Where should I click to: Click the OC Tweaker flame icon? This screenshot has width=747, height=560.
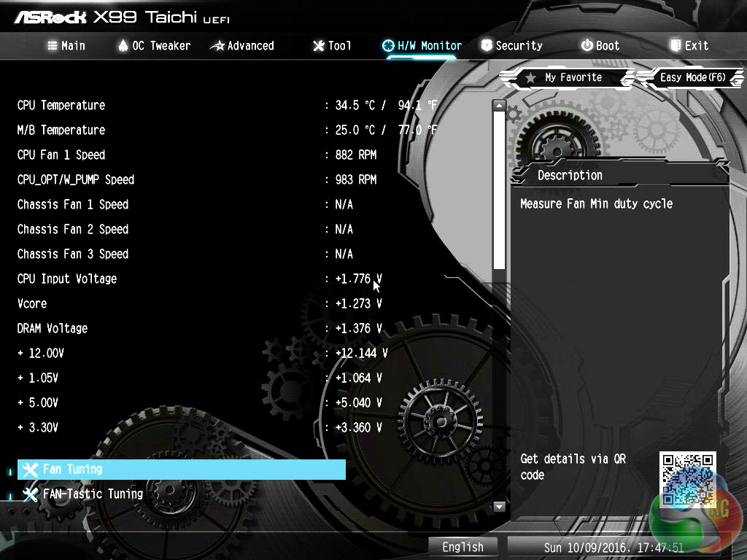click(123, 46)
